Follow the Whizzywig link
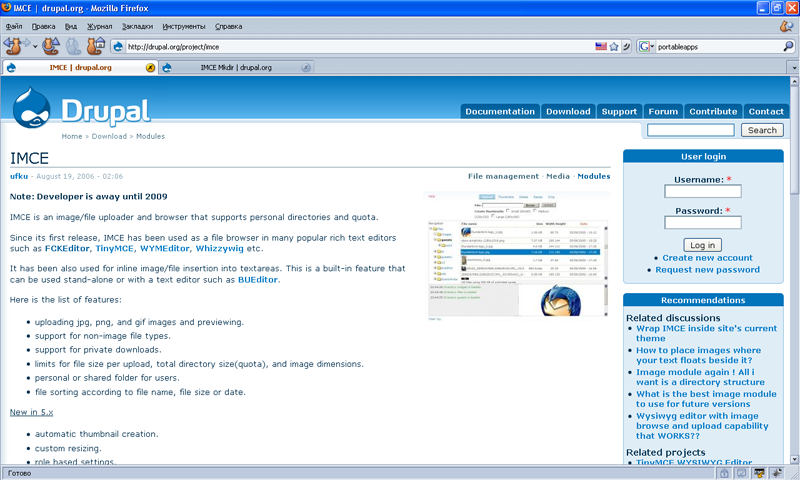The height and width of the screenshot is (480, 800). pyautogui.click(x=220, y=249)
